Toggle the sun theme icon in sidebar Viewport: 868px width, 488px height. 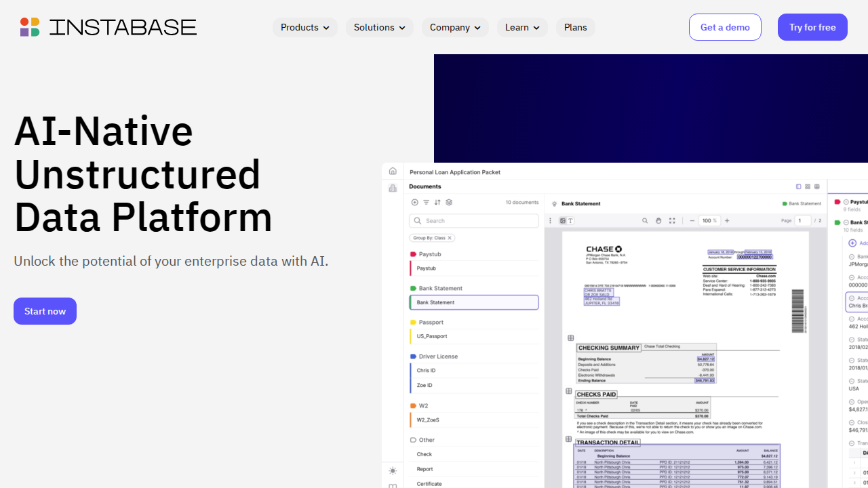click(393, 470)
